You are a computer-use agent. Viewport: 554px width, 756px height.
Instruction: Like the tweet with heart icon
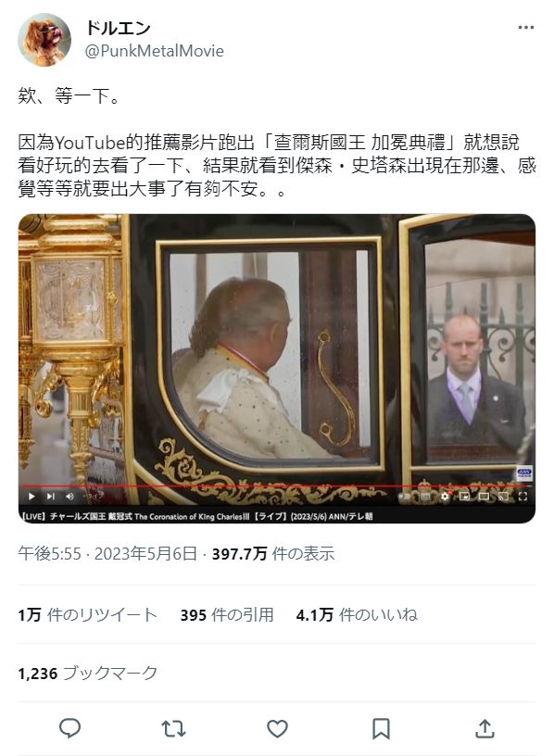point(277,728)
